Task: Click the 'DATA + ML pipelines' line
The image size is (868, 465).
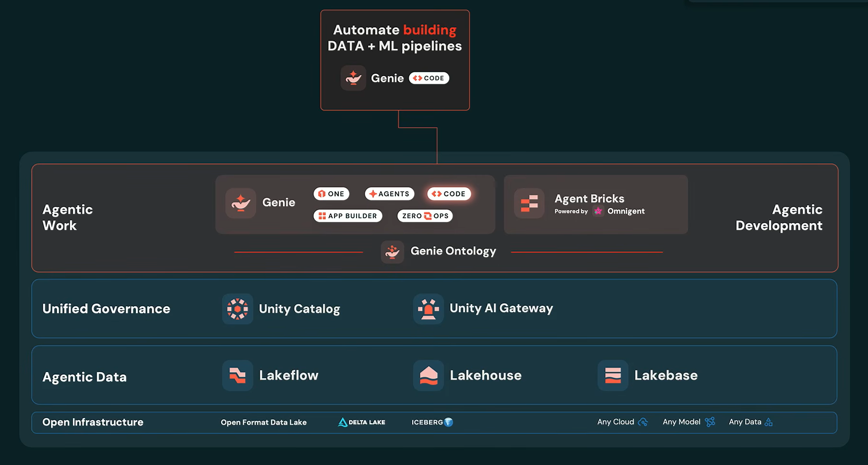Action: point(394,46)
